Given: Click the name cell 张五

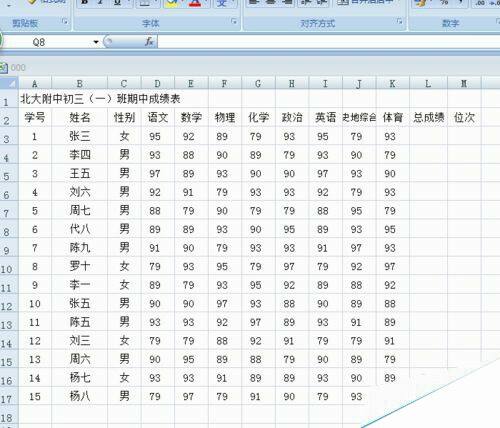Looking at the screenshot, I should [x=79, y=304].
